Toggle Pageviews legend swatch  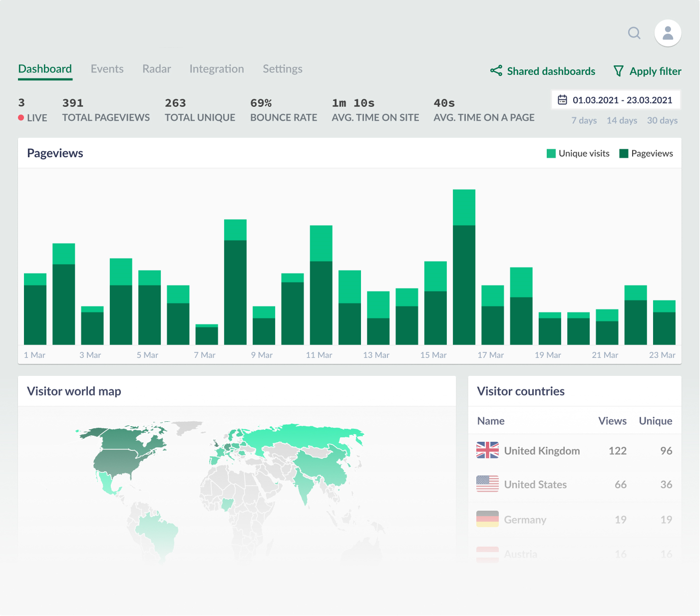624,153
